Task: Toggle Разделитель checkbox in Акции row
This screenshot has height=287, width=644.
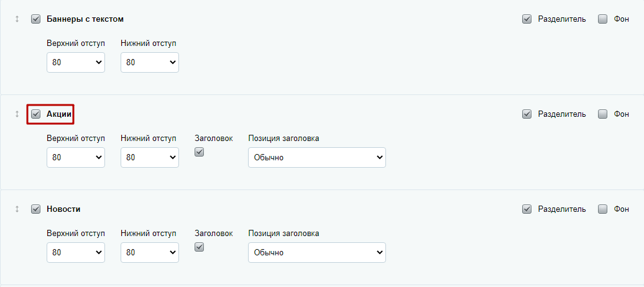Action: [527, 114]
